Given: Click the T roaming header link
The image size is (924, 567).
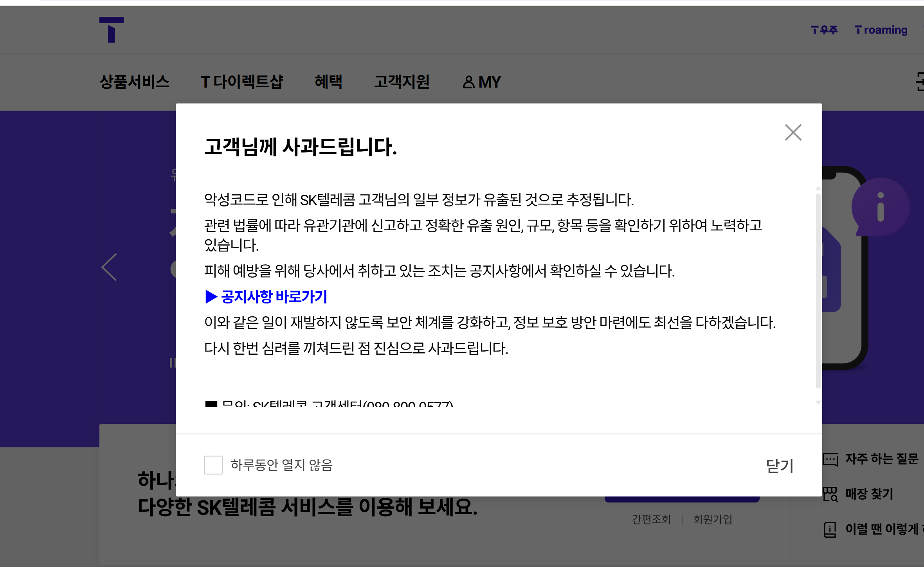Looking at the screenshot, I should [x=881, y=30].
